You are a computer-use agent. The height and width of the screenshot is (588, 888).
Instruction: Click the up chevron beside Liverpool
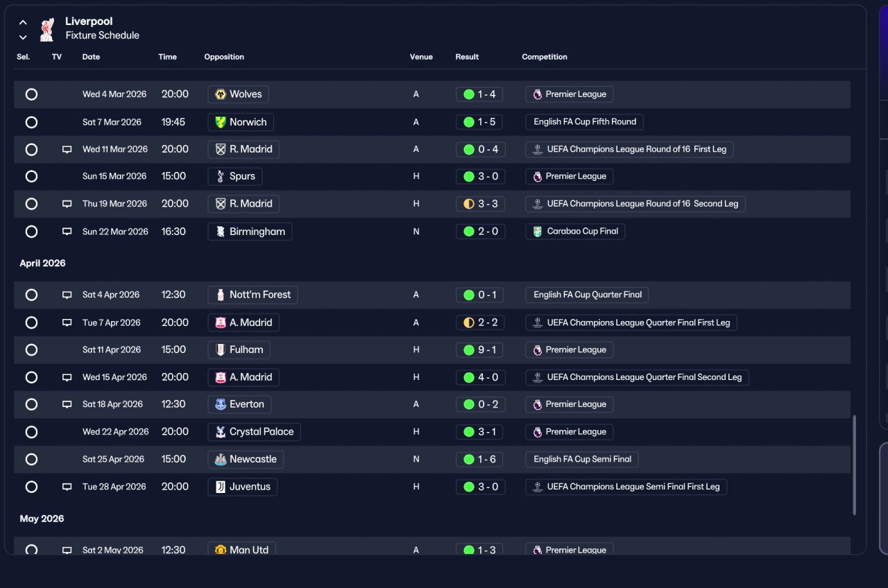point(23,22)
